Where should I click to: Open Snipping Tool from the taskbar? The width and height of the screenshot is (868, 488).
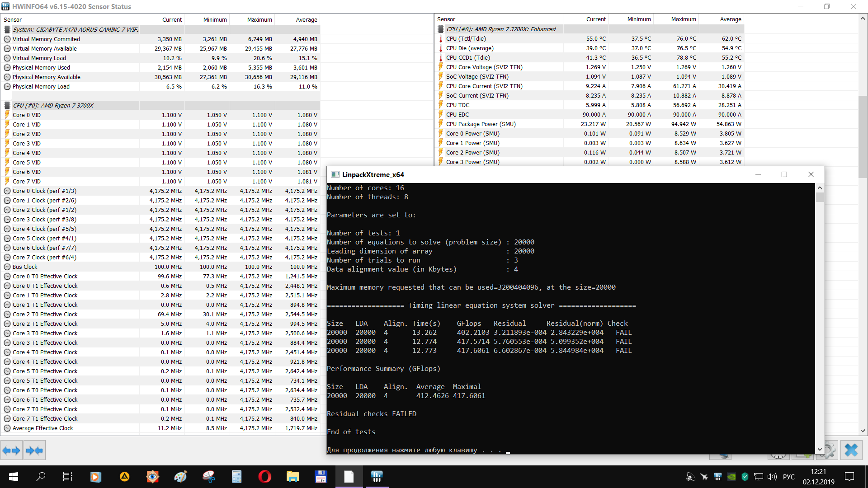pos(208,477)
